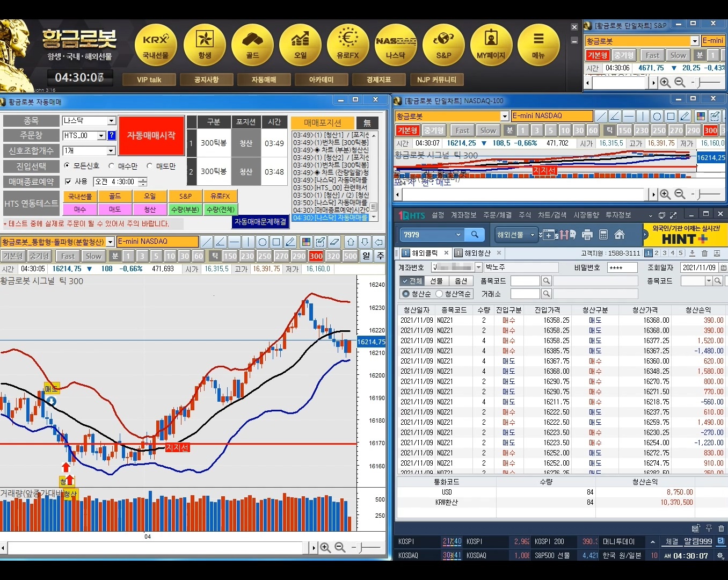Click search magnifier next to 7979 field
Screen dimensions: 728x580
coord(475,235)
